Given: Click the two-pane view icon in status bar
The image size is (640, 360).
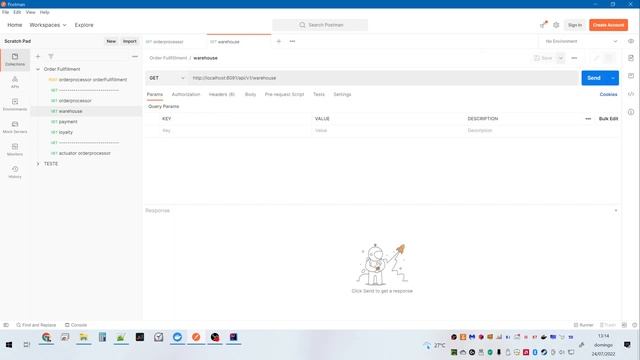Looking at the screenshot, I should (624, 325).
